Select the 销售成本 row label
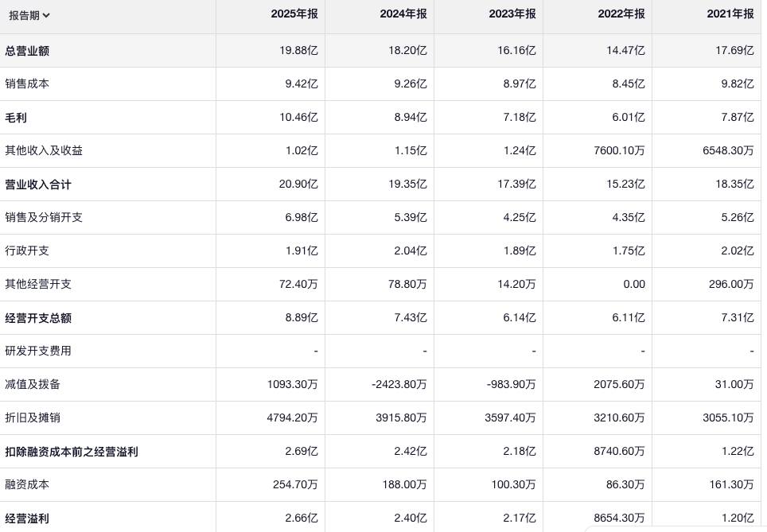 [27, 84]
